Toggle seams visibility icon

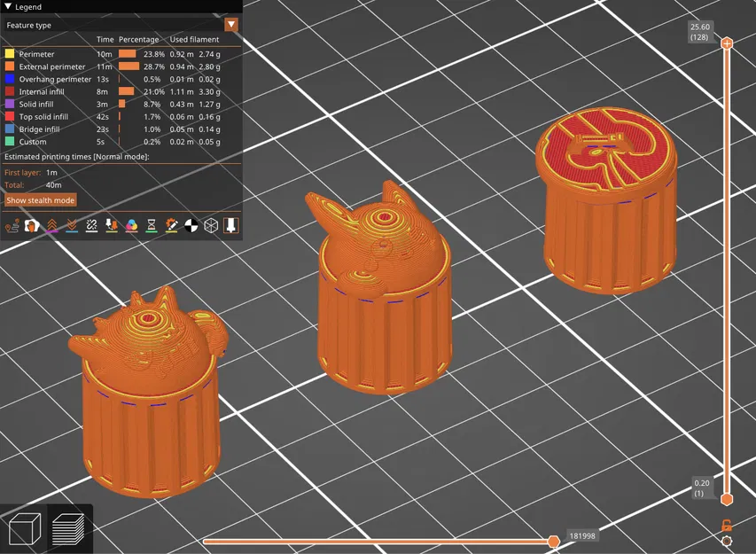(x=91, y=226)
